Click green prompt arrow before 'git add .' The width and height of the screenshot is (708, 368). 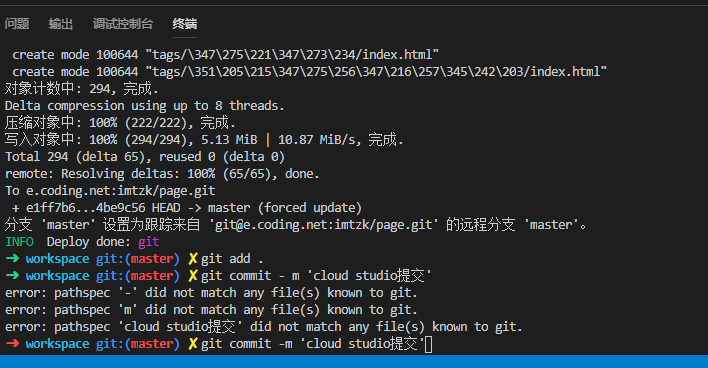pos(12,259)
